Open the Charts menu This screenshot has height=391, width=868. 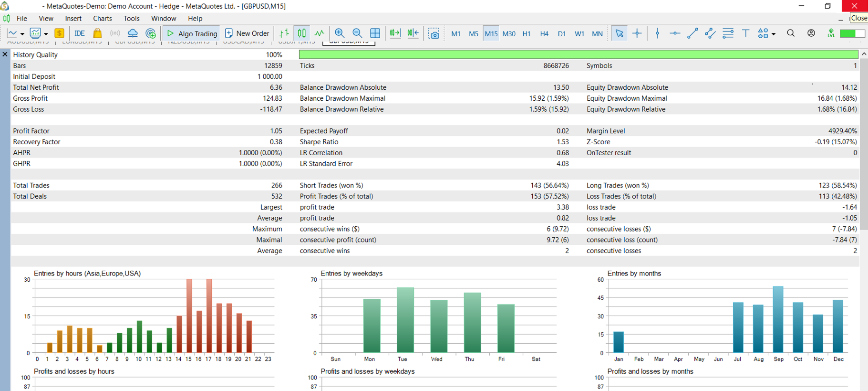coord(102,19)
